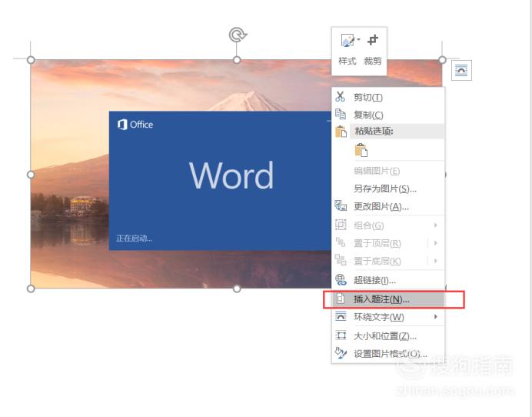Click the Insert Caption icon
Screen dimensions: 532x417
pyautogui.click(x=341, y=299)
